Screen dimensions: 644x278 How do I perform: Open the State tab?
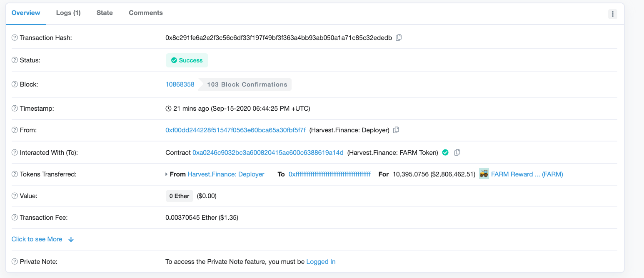coord(105,13)
